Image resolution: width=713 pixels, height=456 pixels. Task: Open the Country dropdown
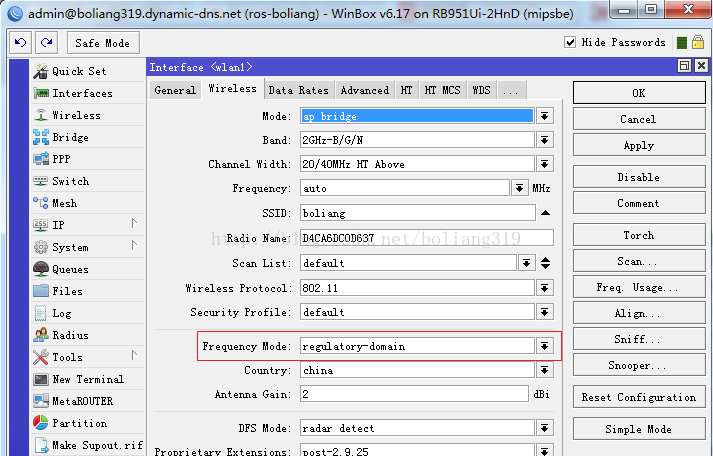[x=544, y=370]
